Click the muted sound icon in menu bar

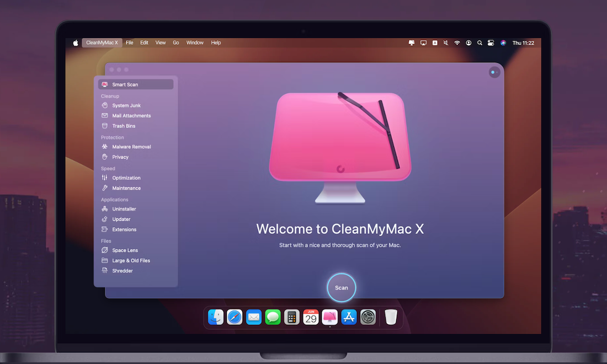tap(446, 43)
